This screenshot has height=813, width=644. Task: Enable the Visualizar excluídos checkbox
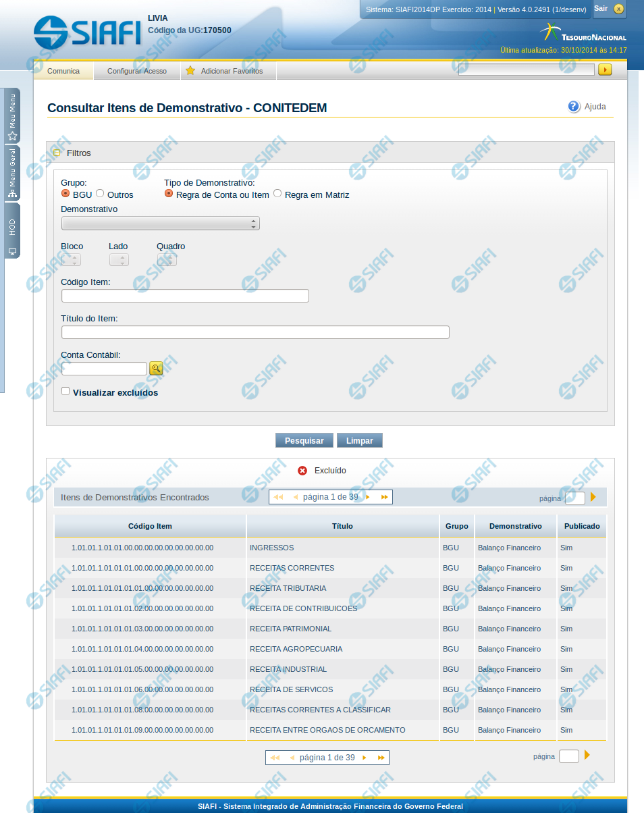click(x=65, y=391)
